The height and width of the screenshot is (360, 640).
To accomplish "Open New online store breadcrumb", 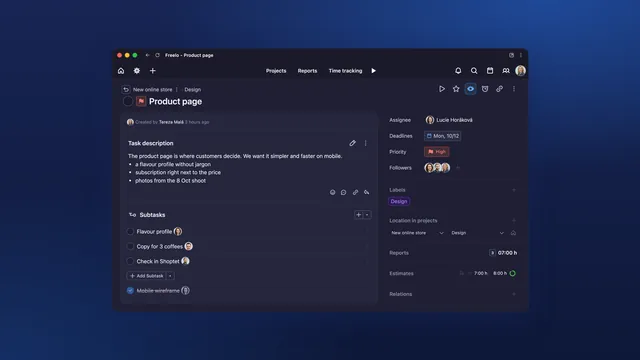I will click(153, 89).
